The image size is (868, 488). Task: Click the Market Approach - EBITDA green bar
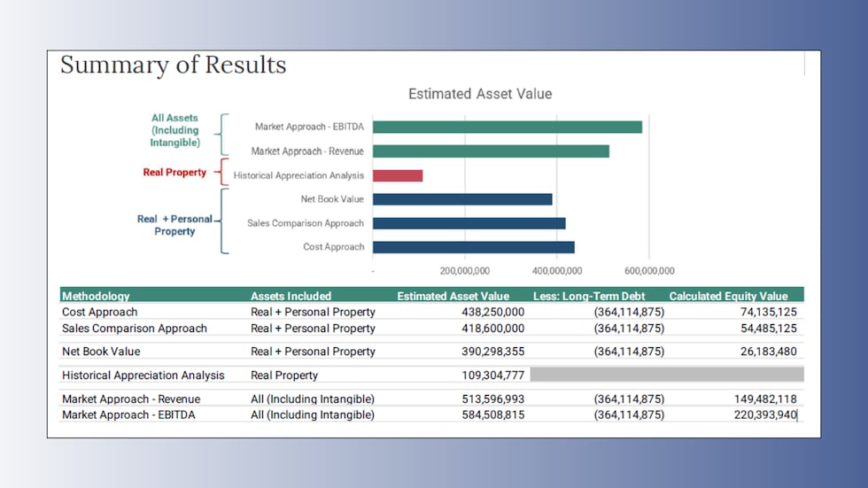pos(507,127)
